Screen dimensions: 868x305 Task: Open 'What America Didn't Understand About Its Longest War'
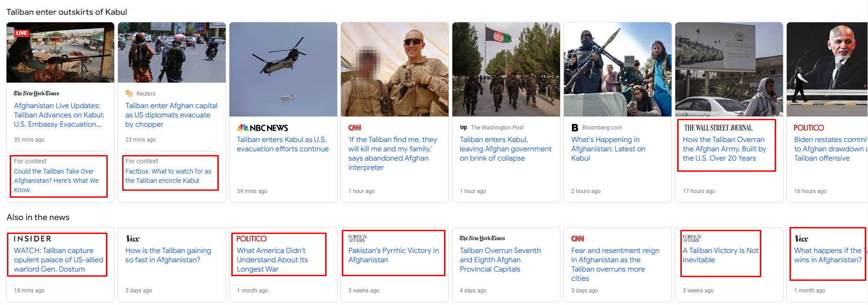pyautogui.click(x=272, y=260)
